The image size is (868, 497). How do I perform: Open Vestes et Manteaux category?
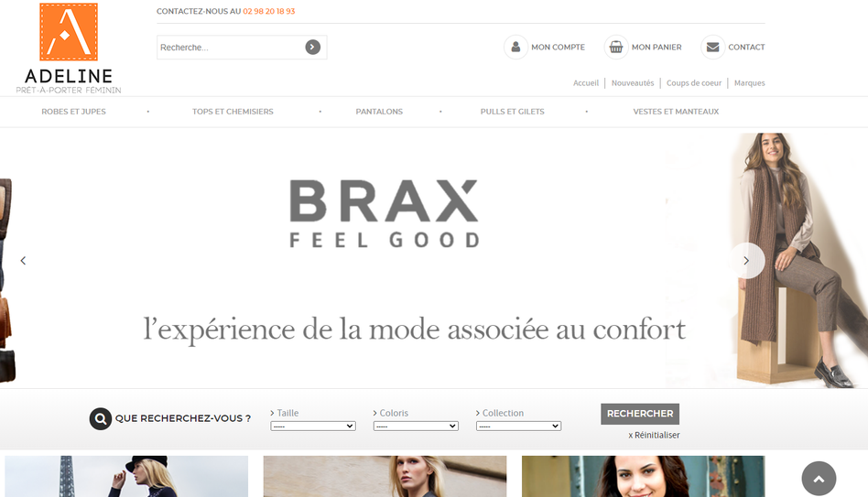[x=676, y=112]
